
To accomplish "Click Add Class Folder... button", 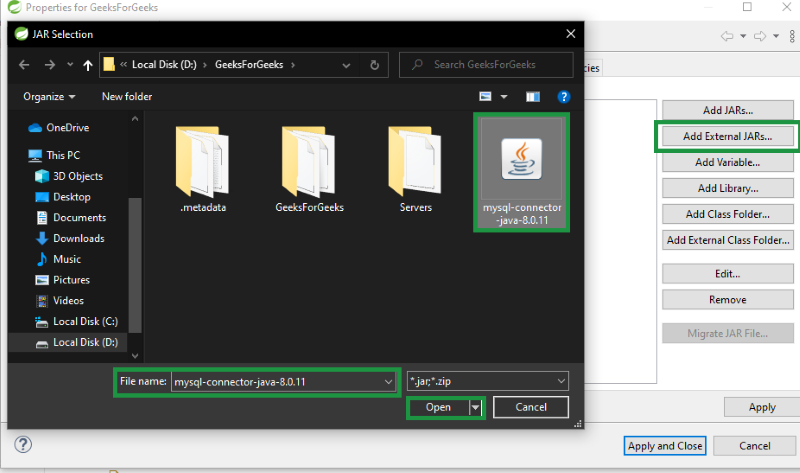I will 728,214.
